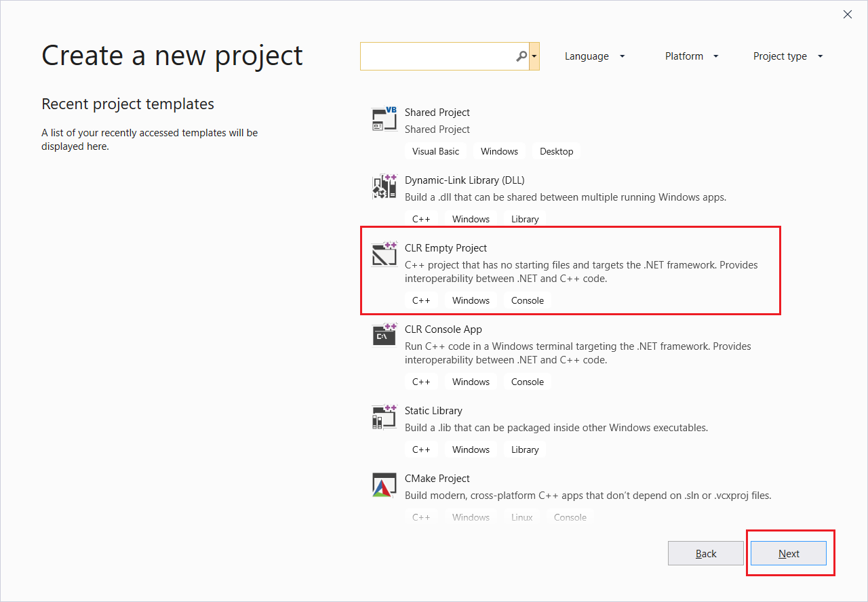Expand the search history dropdown arrow

coord(534,56)
